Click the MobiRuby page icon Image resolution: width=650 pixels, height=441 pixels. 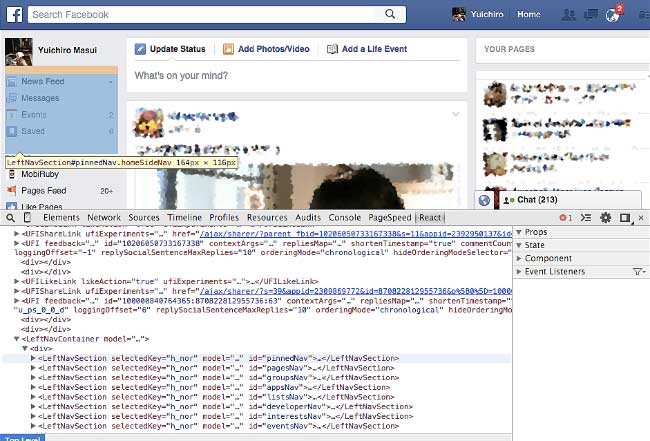[x=12, y=174]
